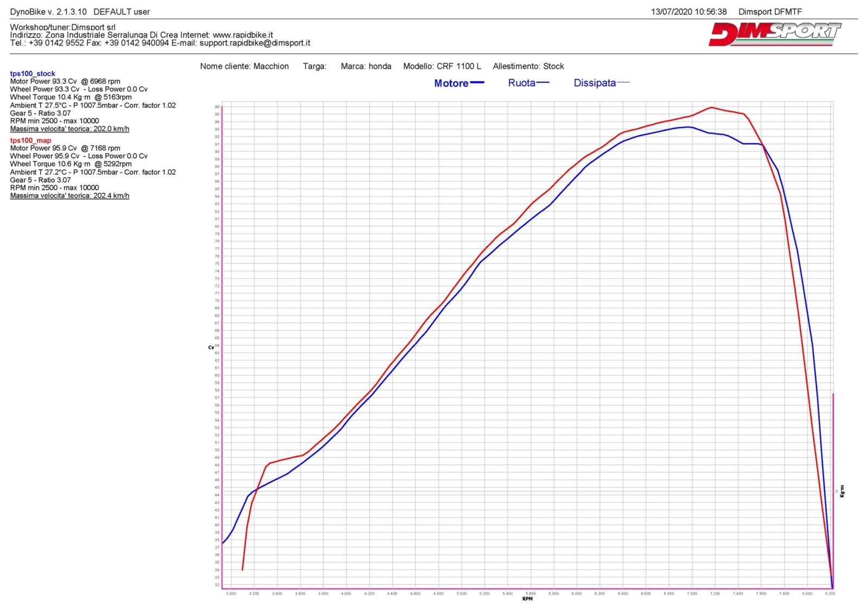This screenshot has width=868, height=614.
Task: Click the peak of the blue power curve
Action: [x=688, y=127]
